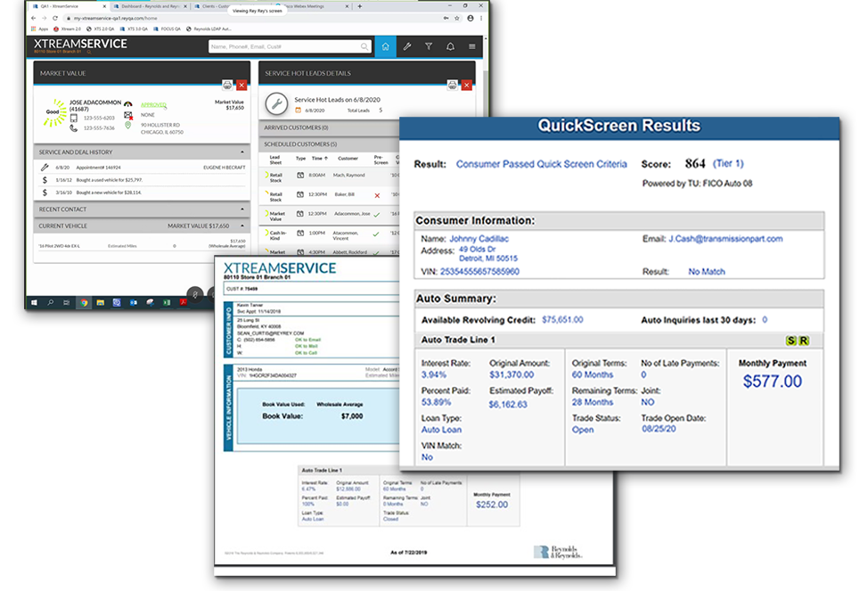The image size is (868, 591).
Task: Click the red X pre-screen mark for Baker, Bill
Action: pyautogui.click(x=377, y=195)
